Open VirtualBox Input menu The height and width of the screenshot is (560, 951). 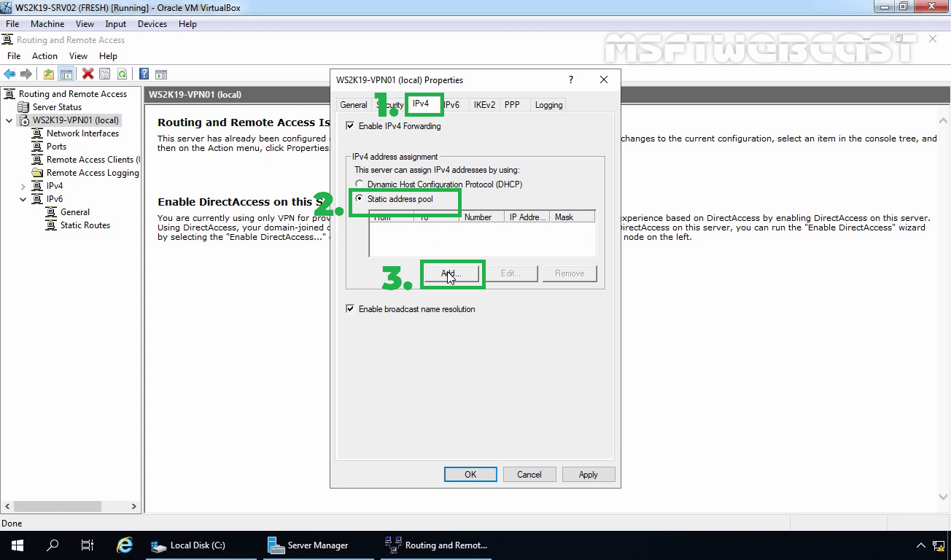coord(115,24)
